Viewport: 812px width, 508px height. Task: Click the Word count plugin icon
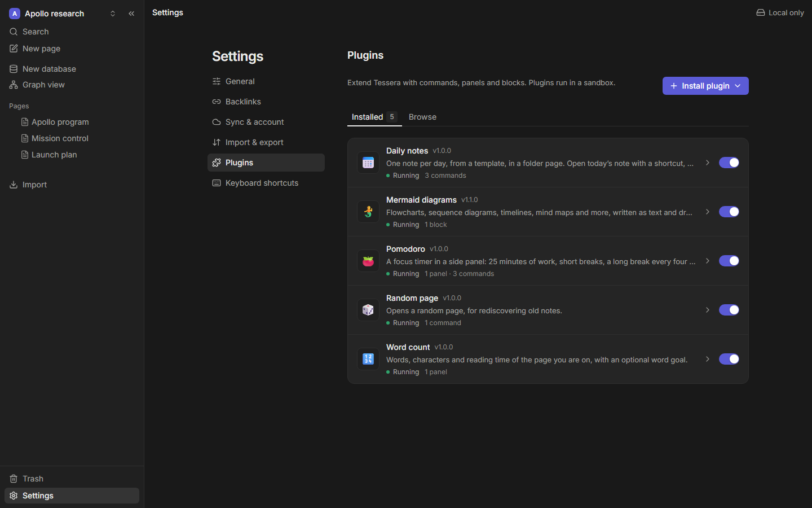point(368,359)
